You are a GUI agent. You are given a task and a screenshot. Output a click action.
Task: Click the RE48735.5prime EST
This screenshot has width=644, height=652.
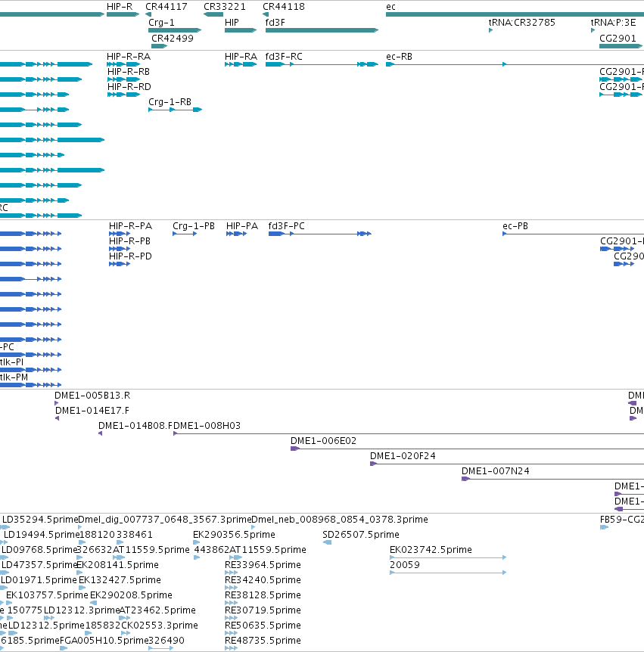tap(232, 648)
